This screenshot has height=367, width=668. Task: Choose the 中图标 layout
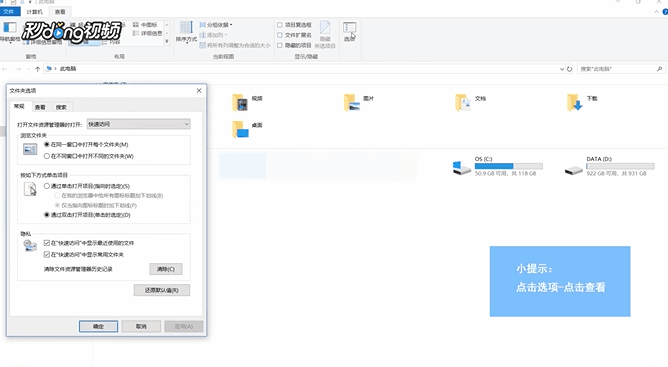click(145, 25)
